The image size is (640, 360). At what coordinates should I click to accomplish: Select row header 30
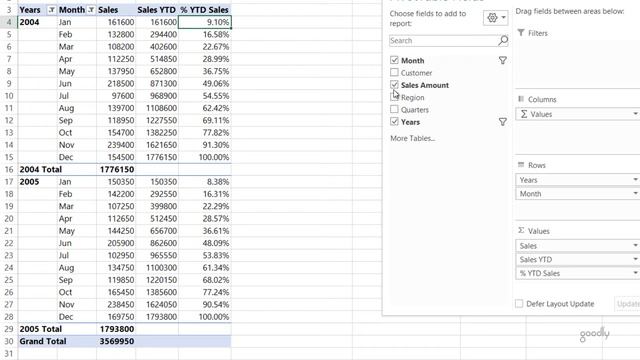9,341
